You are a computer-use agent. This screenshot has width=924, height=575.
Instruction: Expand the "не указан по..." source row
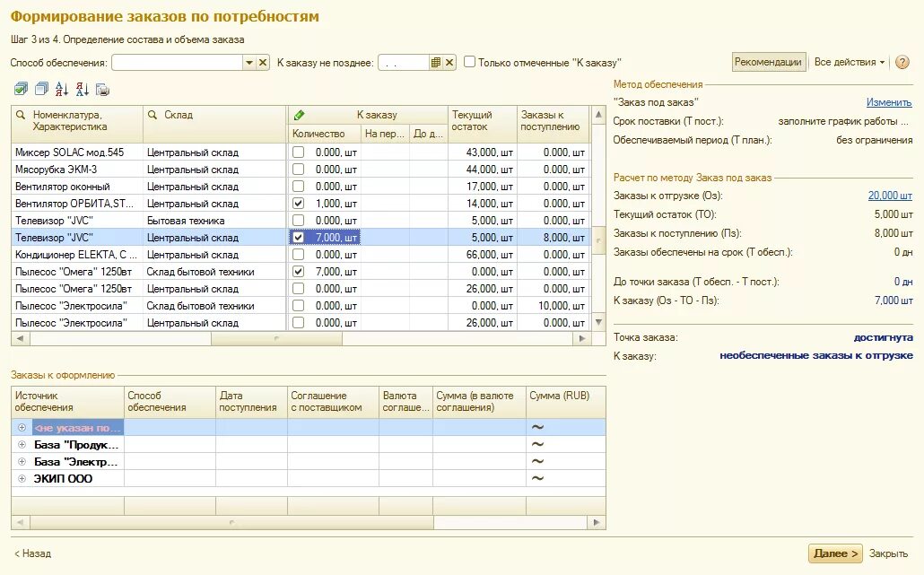coord(22,427)
